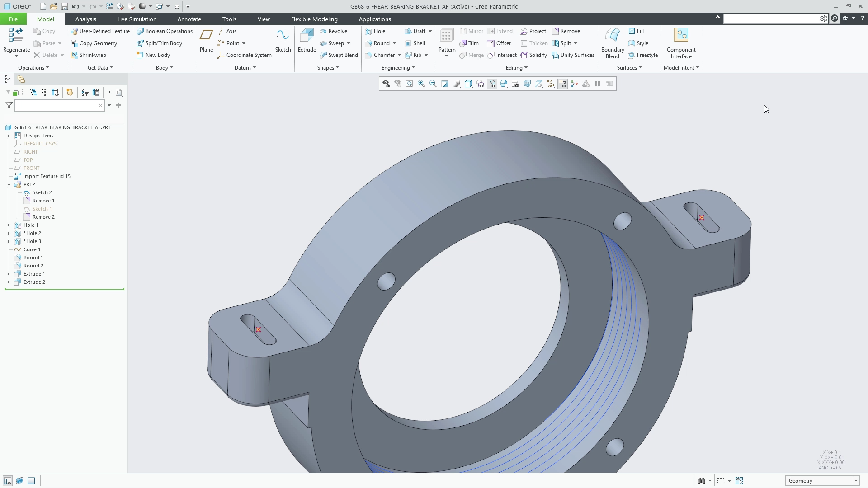Click the Unify Surfaces button

[x=573, y=55]
